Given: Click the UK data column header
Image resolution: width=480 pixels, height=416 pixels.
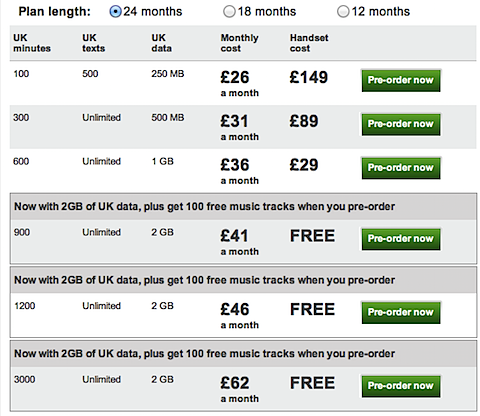Looking at the screenshot, I should (x=161, y=43).
